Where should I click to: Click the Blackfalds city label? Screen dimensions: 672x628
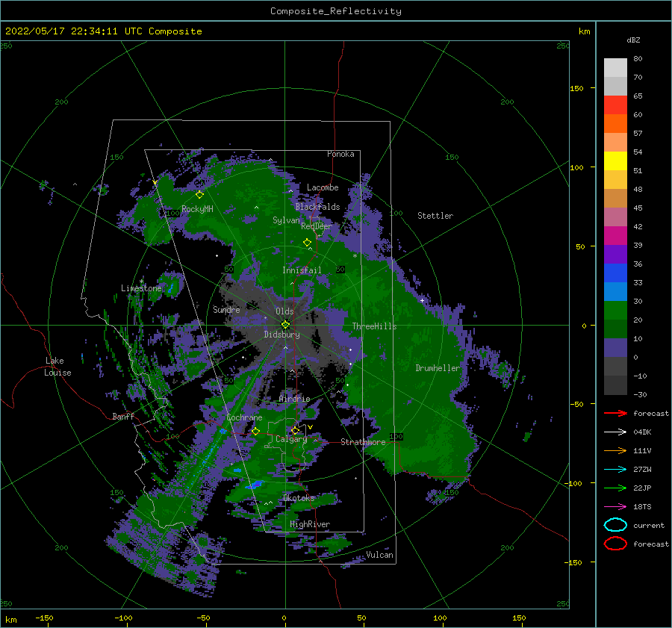pyautogui.click(x=317, y=207)
